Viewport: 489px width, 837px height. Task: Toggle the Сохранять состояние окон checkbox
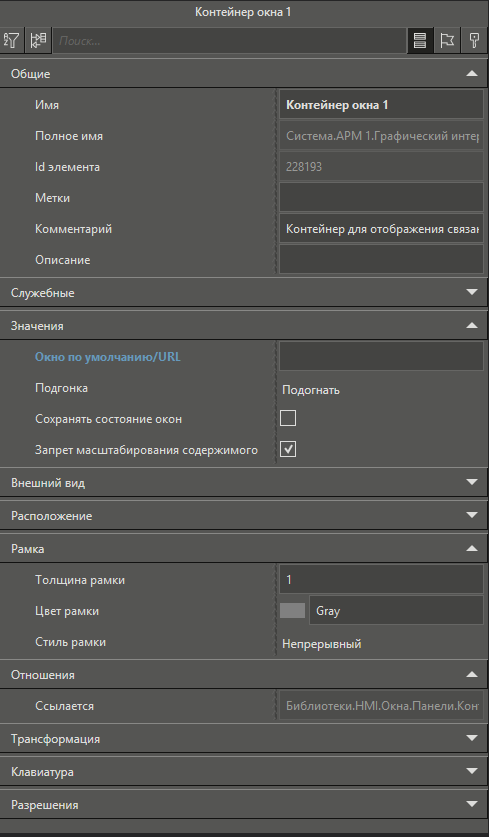(288, 418)
